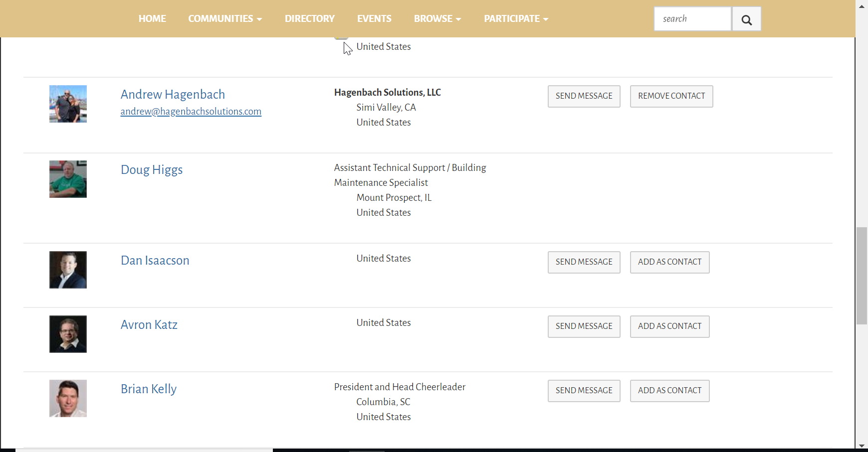This screenshot has width=868, height=452.
Task: Open Doug Higgs's profile link
Action: (x=152, y=170)
